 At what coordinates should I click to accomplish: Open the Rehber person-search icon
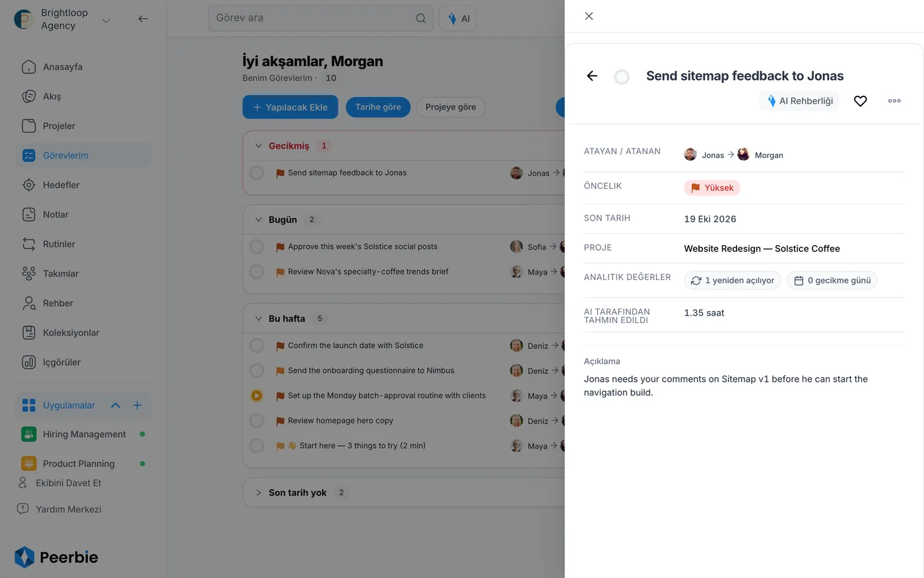click(x=29, y=303)
